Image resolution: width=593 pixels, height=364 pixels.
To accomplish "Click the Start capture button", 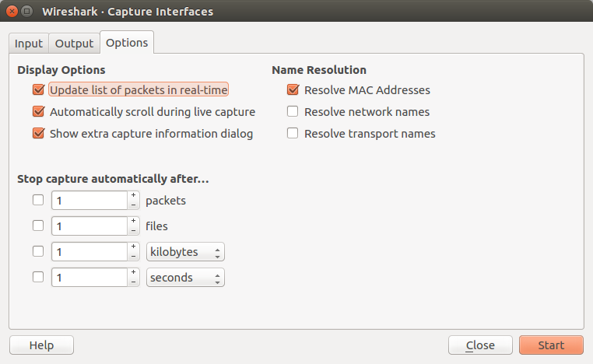I will tap(551, 345).
